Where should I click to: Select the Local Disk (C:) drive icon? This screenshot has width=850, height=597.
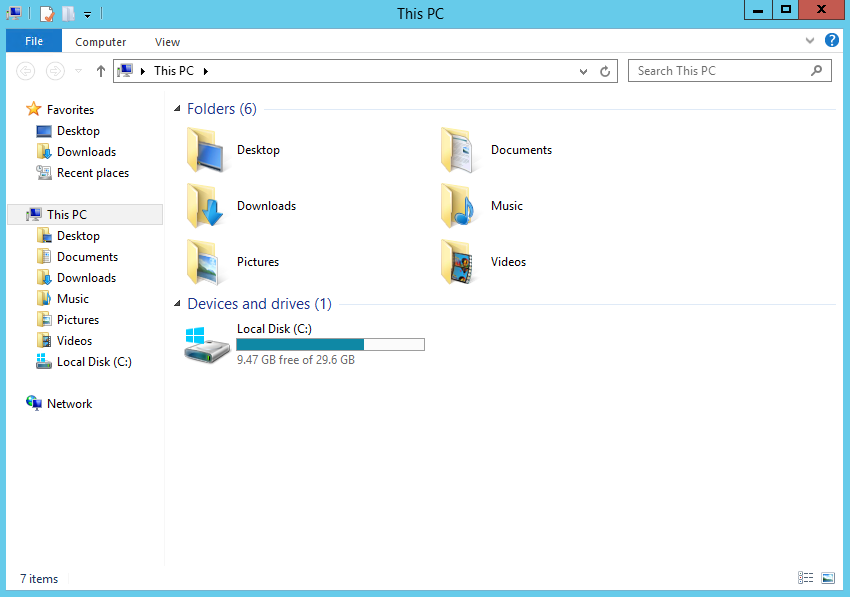coord(207,345)
